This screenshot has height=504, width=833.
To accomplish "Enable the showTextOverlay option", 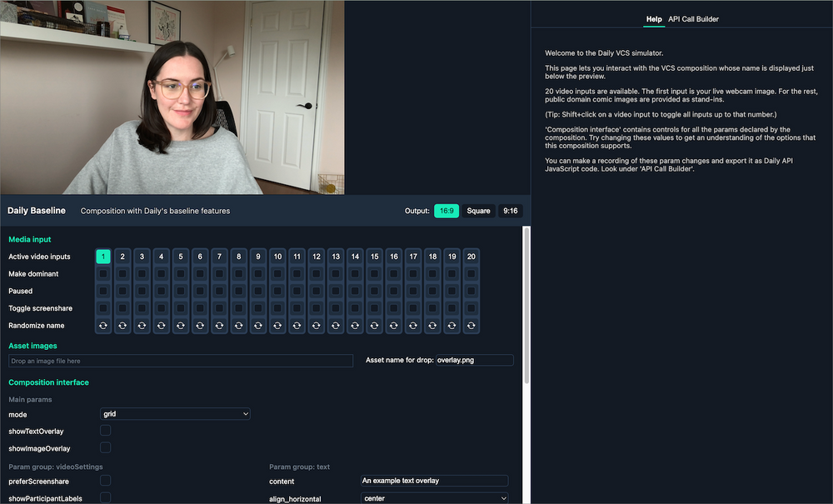I will coord(105,431).
